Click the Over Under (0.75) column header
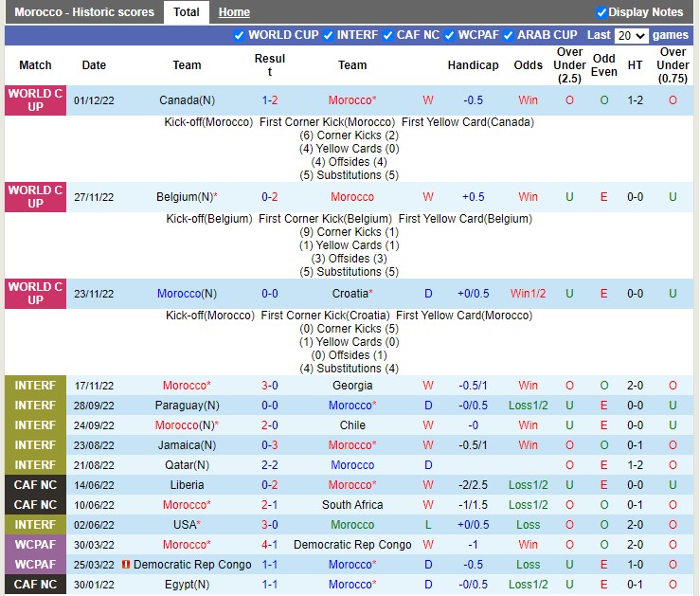This screenshot has width=700, height=596. tap(673, 65)
